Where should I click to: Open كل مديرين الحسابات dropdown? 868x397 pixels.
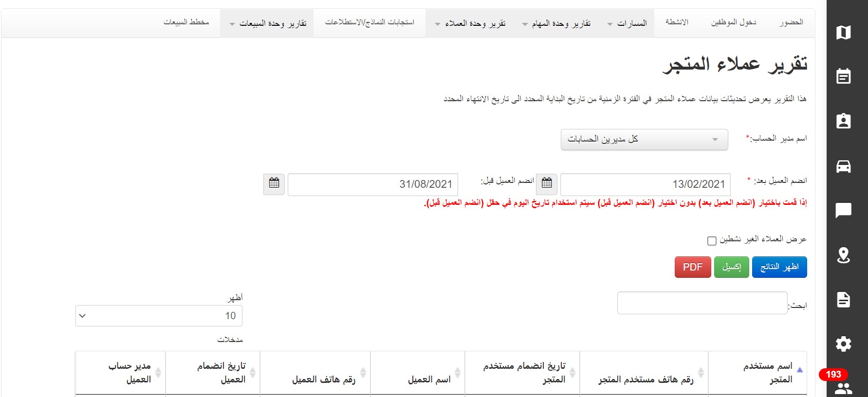click(645, 140)
